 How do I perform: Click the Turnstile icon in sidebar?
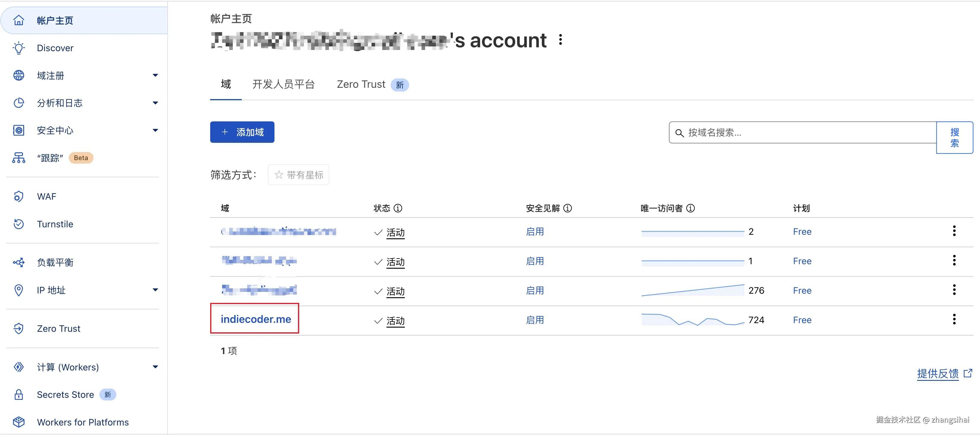[18, 224]
